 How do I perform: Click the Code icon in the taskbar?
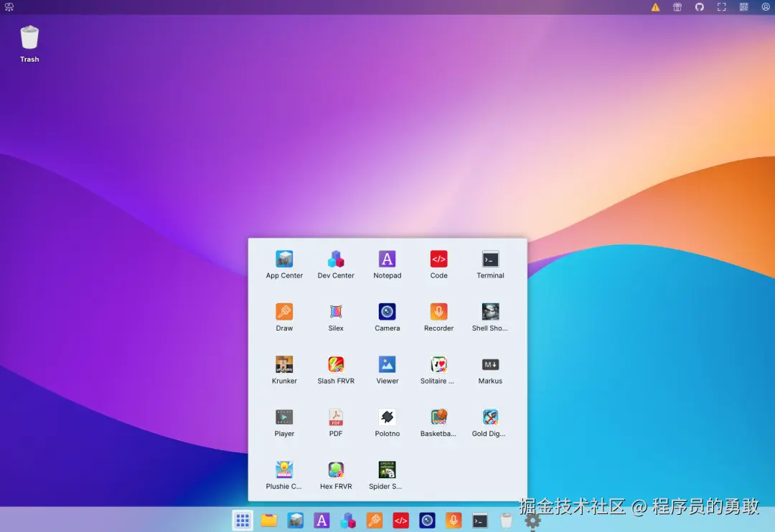click(x=401, y=520)
